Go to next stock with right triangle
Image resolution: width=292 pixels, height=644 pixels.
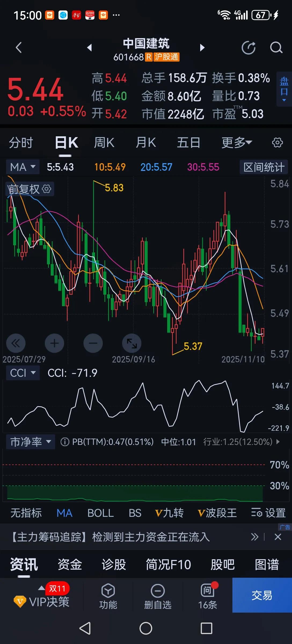coord(202,48)
